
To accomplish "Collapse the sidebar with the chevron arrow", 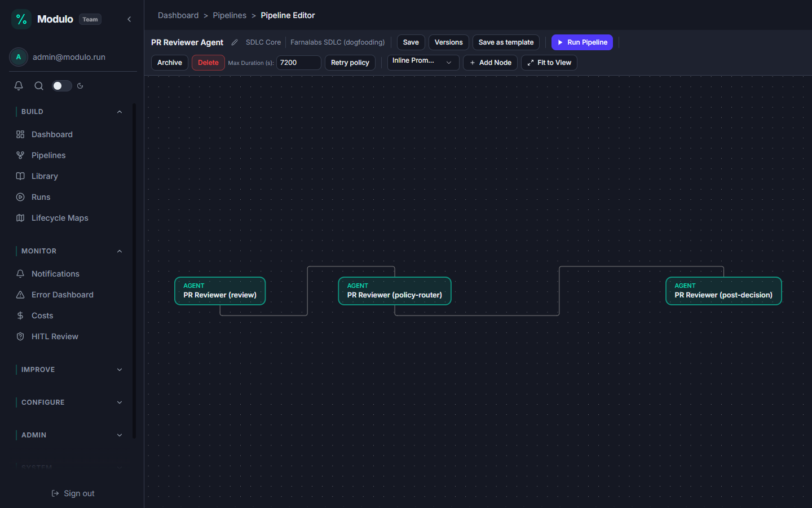I will pos(129,19).
